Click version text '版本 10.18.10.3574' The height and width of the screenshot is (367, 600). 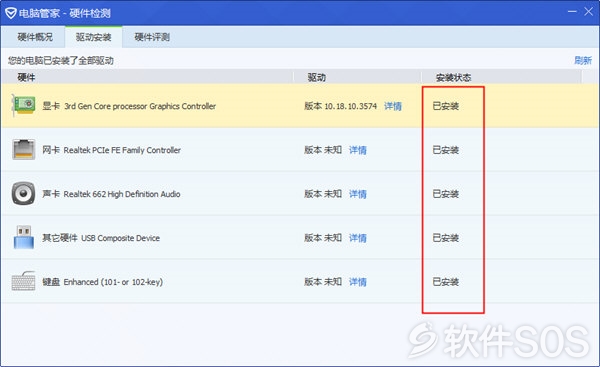click(x=341, y=106)
